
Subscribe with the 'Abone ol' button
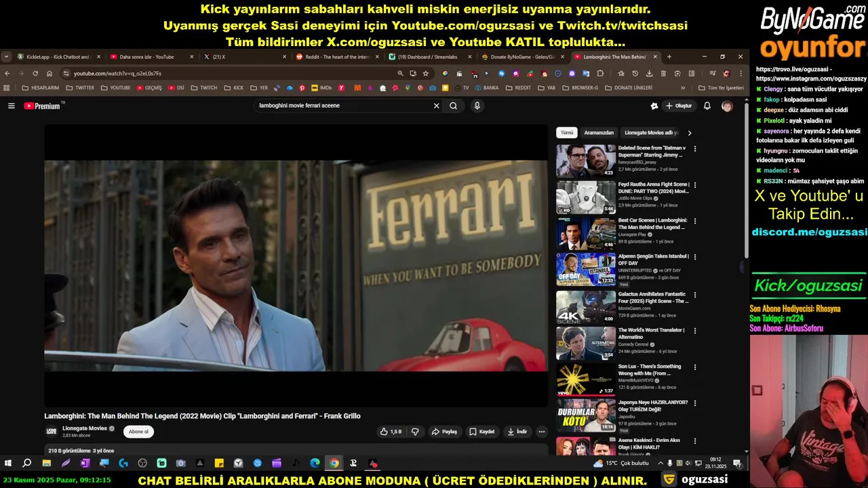click(138, 432)
